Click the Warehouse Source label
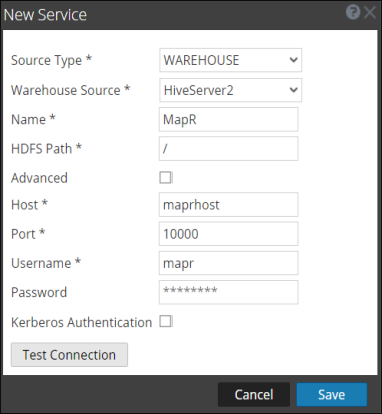 [x=71, y=90]
